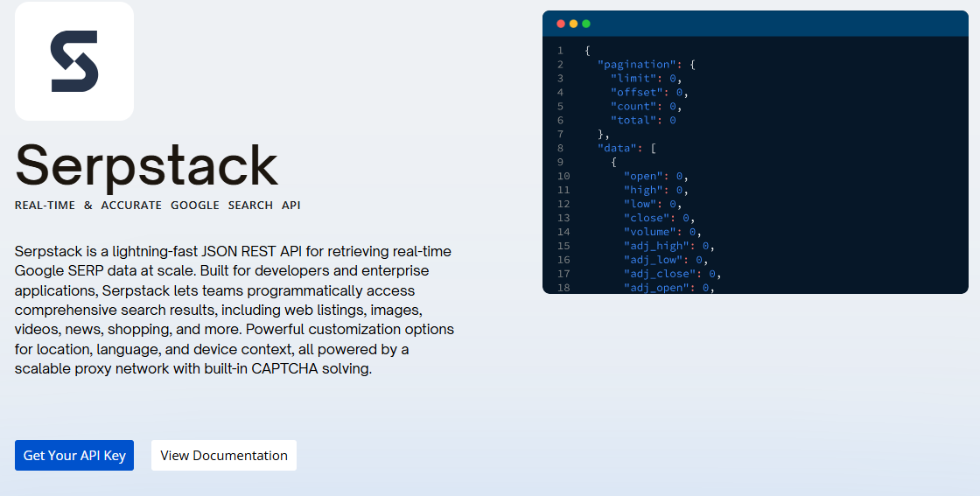Click the Serpstack description paragraph
Screen dimensions: 980x496
pyautogui.click(x=234, y=310)
